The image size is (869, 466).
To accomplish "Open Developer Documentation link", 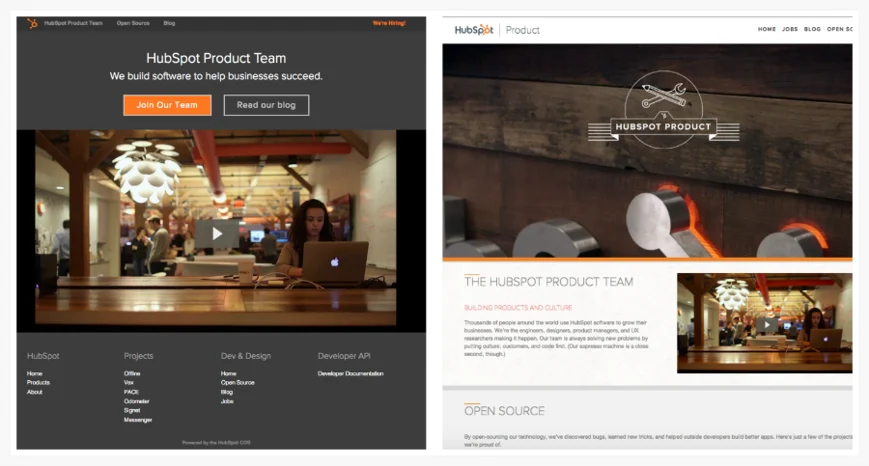I will tap(350, 373).
